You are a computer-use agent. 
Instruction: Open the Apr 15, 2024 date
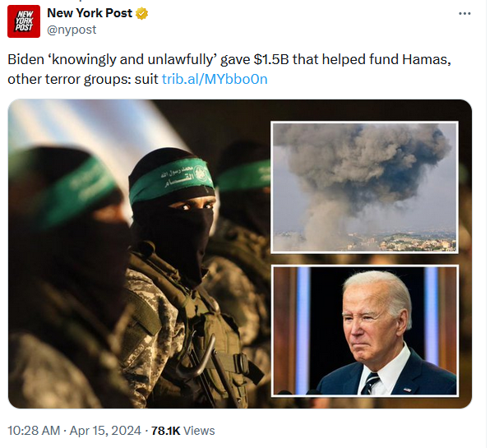[105, 431]
